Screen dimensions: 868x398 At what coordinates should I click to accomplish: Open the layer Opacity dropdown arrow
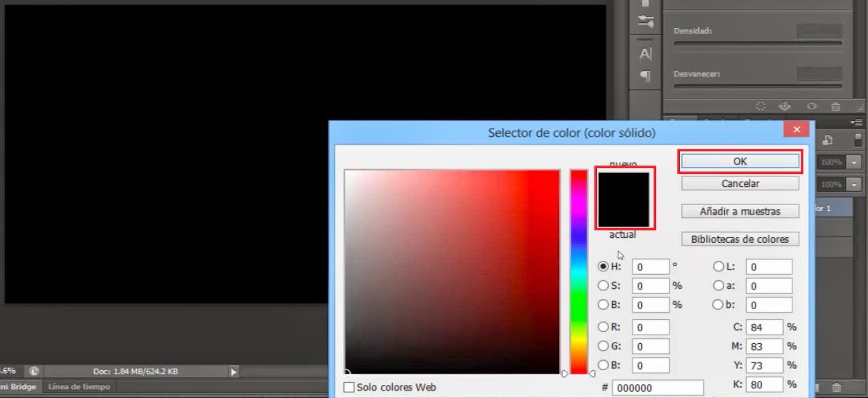point(854,162)
